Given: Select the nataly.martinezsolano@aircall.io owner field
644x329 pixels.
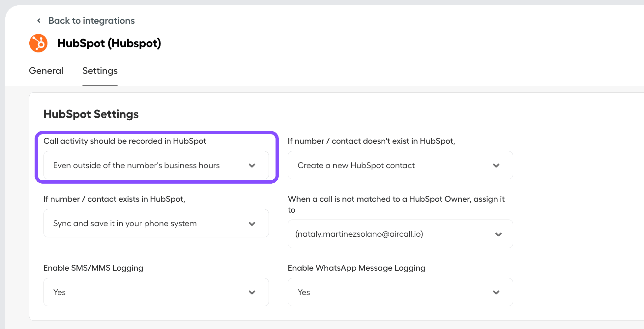Looking at the screenshot, I should [x=400, y=234].
